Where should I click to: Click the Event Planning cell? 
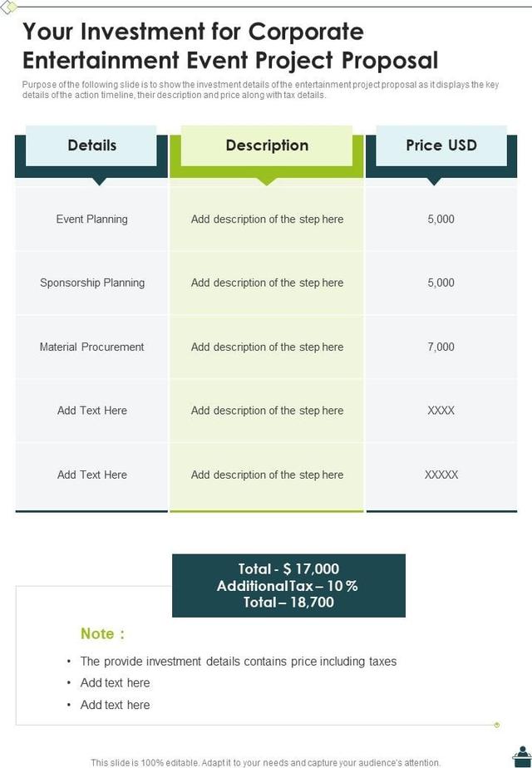point(91,219)
